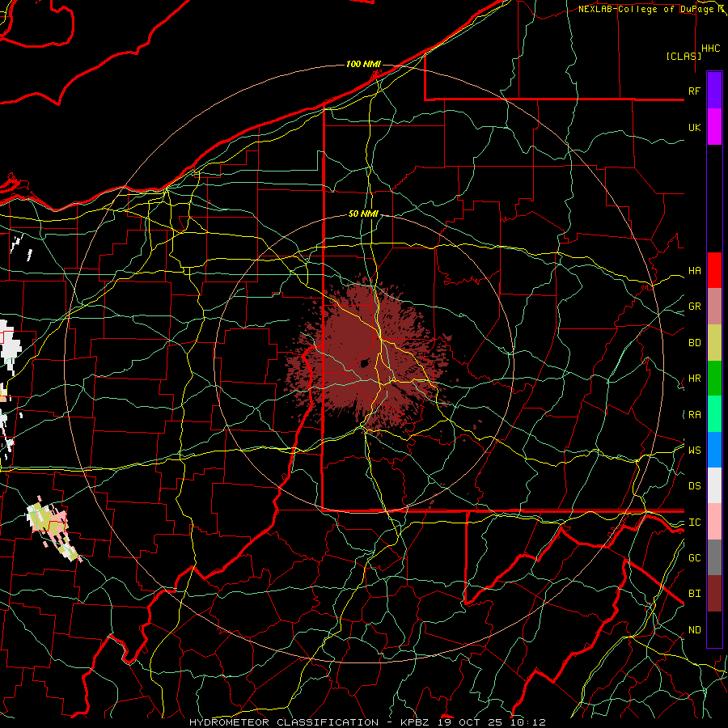Click the HA red color swatch

(x=714, y=270)
